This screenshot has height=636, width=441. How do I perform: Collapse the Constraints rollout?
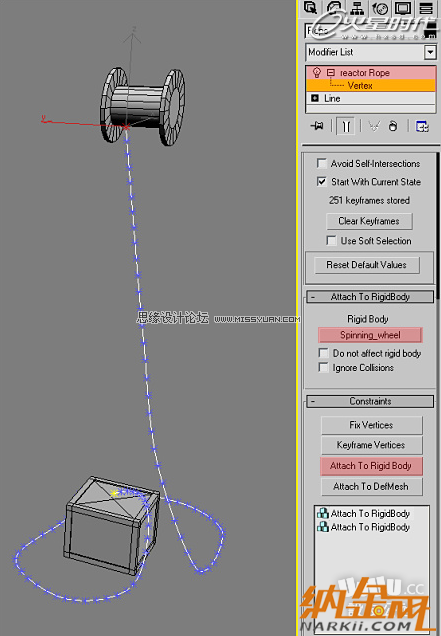(x=370, y=402)
